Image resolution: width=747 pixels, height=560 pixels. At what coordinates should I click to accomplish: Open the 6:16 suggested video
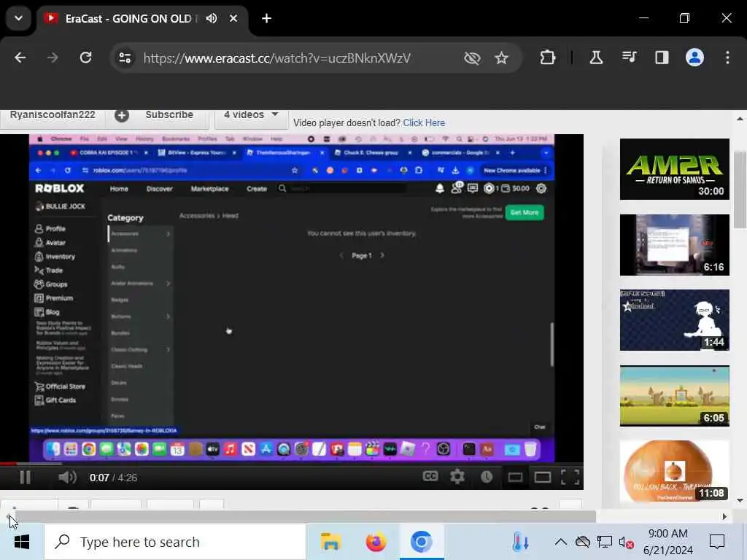click(674, 245)
